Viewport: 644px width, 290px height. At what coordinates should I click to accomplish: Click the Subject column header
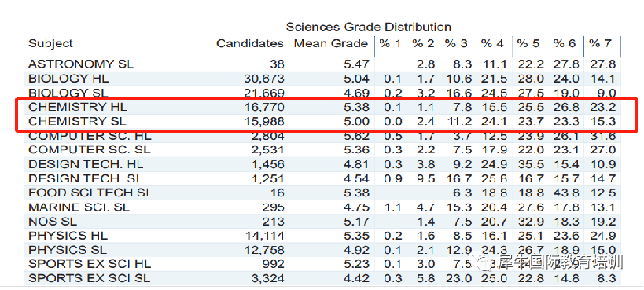[50, 43]
